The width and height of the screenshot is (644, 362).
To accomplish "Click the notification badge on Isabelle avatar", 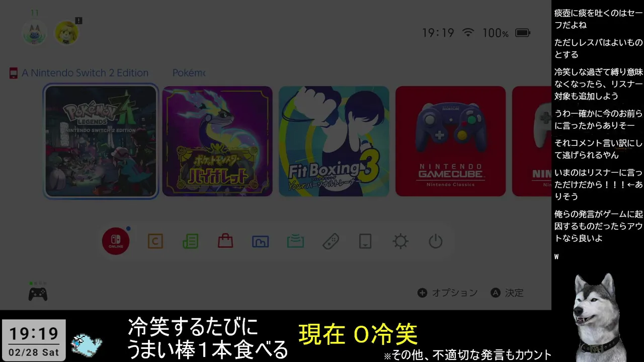I will [x=78, y=21].
